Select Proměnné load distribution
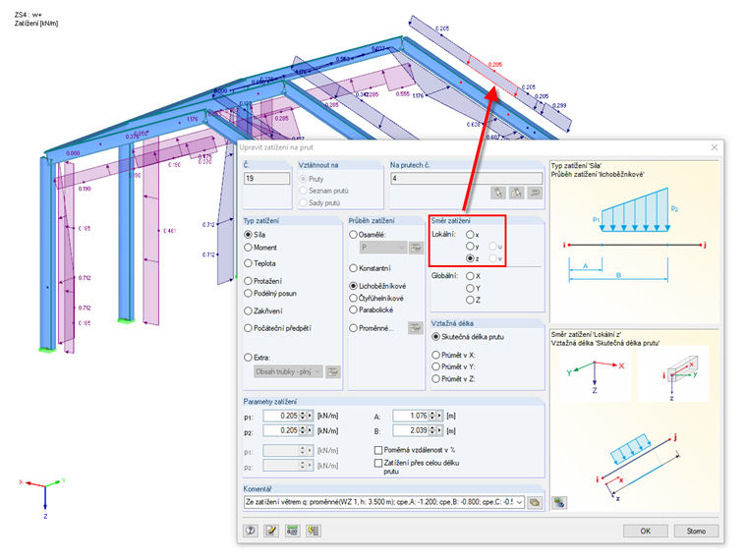Viewport: 747px width, 560px height. [x=354, y=328]
